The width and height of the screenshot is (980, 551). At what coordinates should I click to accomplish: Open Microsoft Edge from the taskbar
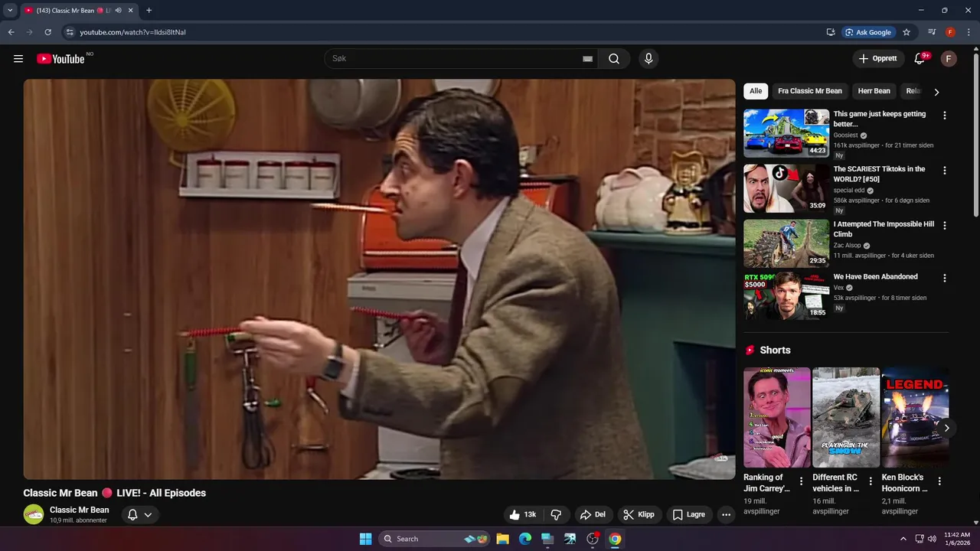(x=525, y=539)
